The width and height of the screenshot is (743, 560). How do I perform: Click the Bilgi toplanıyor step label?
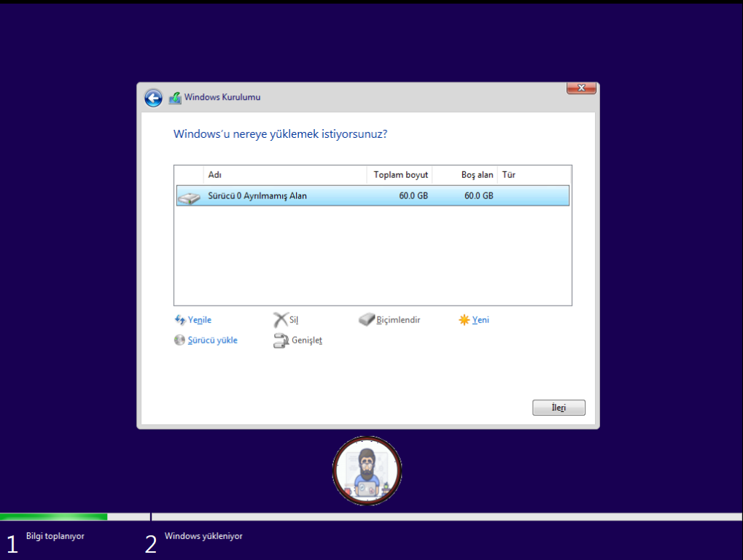click(55, 536)
